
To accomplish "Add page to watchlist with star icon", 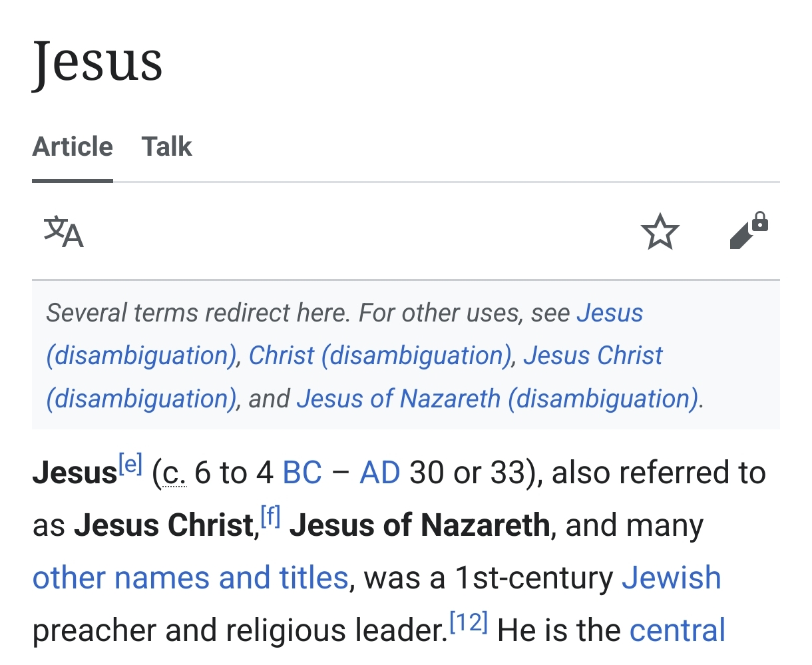I will click(660, 232).
